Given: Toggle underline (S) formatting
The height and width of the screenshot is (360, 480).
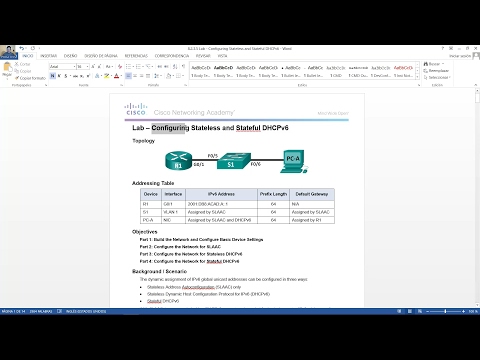Looking at the screenshot, I should click(x=66, y=76).
